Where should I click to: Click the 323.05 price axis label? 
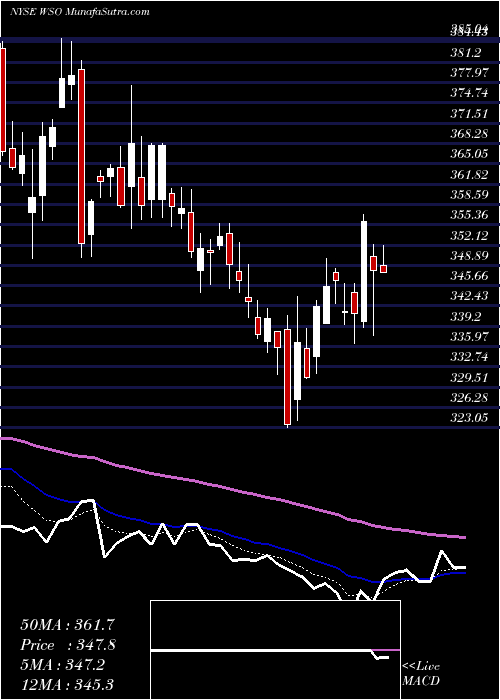[471, 418]
